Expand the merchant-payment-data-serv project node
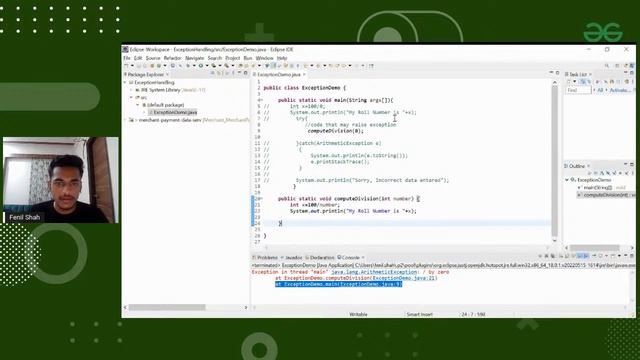The width and height of the screenshot is (640, 360). 125,120
